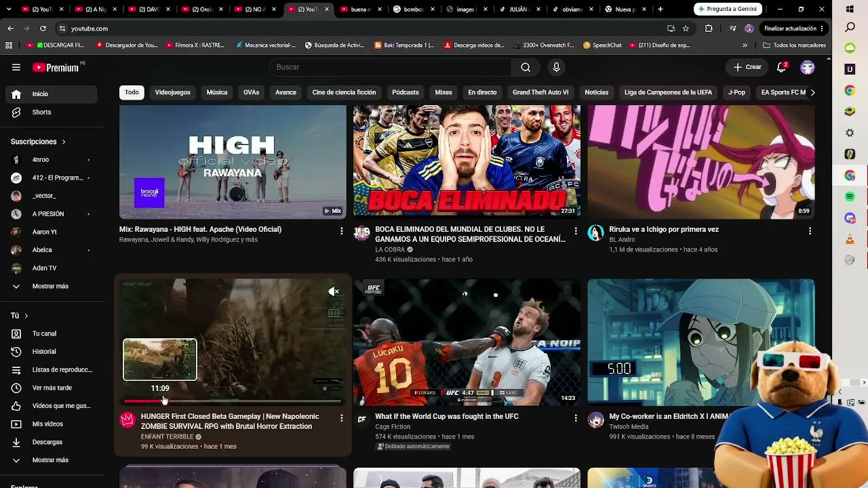Open the Speechchat bookmark
868x488 pixels.
tap(602, 45)
